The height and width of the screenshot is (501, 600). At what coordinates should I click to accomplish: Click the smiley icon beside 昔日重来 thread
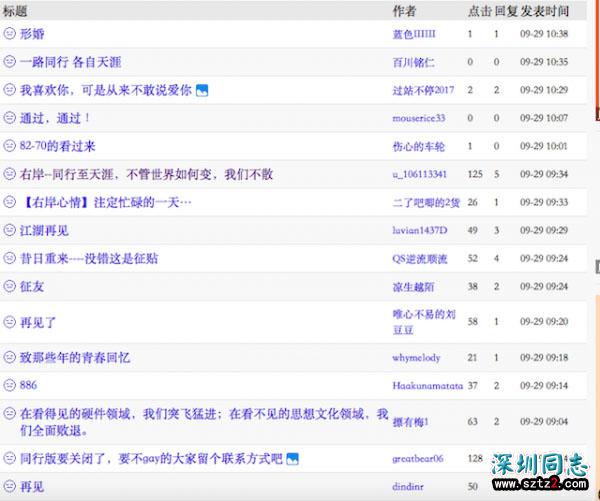[x=9, y=258]
